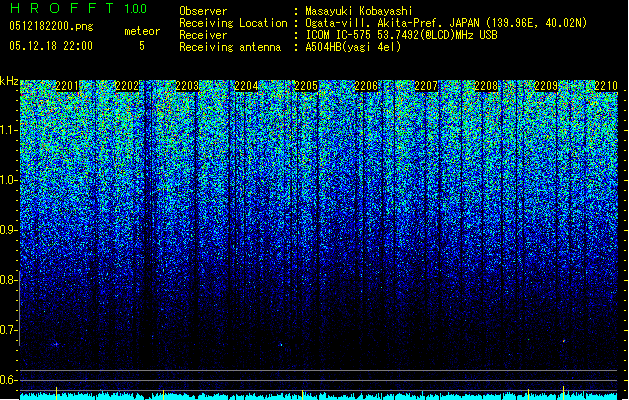Click the A504HB(yagi 4el) antenna text
The height and width of the screenshot is (400, 629).
coord(353,47)
